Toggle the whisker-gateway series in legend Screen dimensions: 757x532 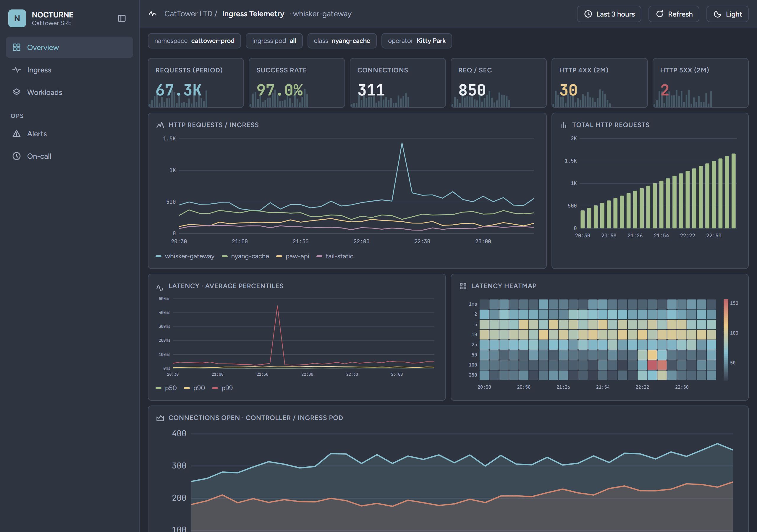[185, 256]
